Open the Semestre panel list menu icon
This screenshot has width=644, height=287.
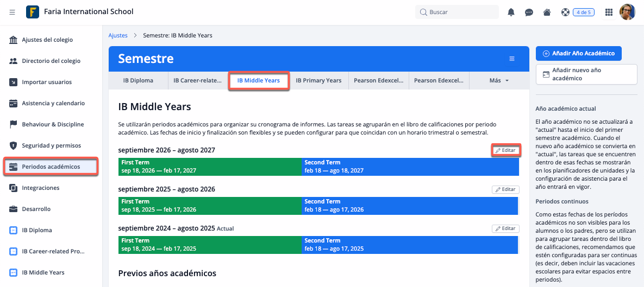pos(511,59)
